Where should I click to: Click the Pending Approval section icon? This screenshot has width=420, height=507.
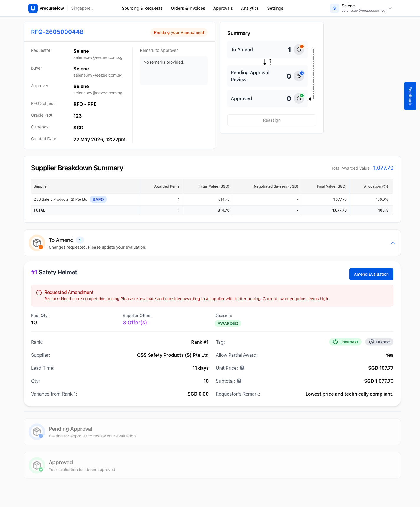tap(37, 432)
